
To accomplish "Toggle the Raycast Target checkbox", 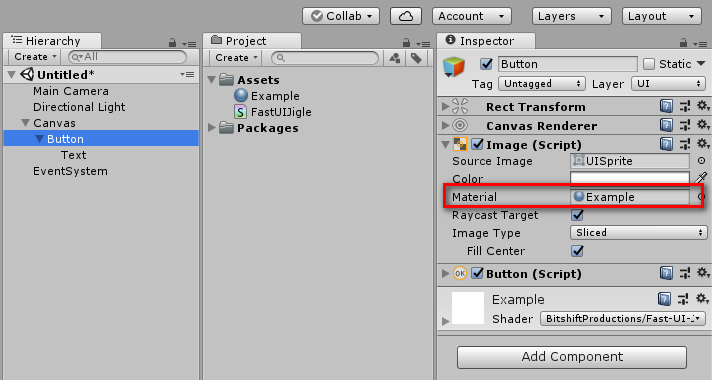I will click(577, 215).
